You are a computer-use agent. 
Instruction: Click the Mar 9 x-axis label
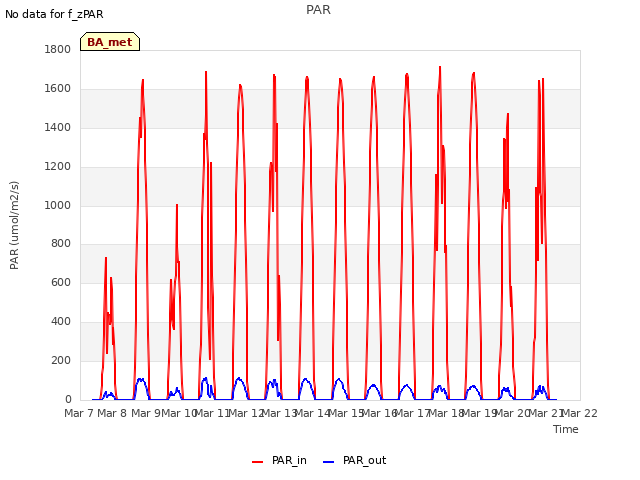click(x=145, y=413)
